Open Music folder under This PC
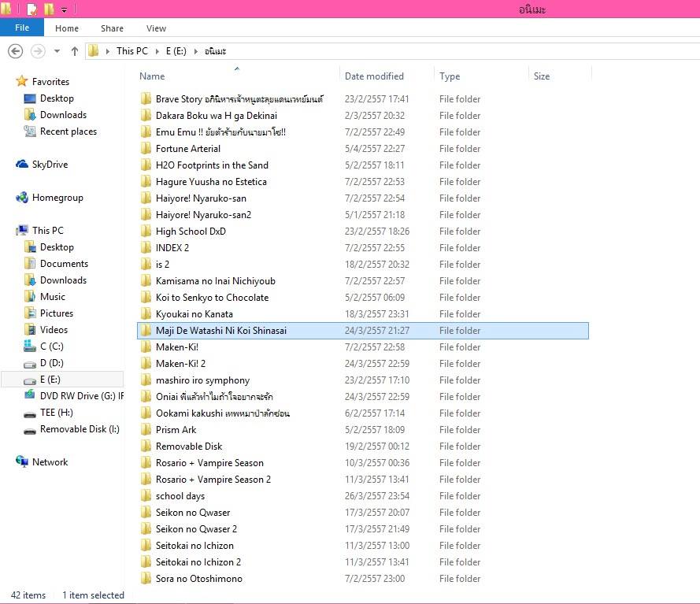Viewport: 700px width, 604px height. 52,296
